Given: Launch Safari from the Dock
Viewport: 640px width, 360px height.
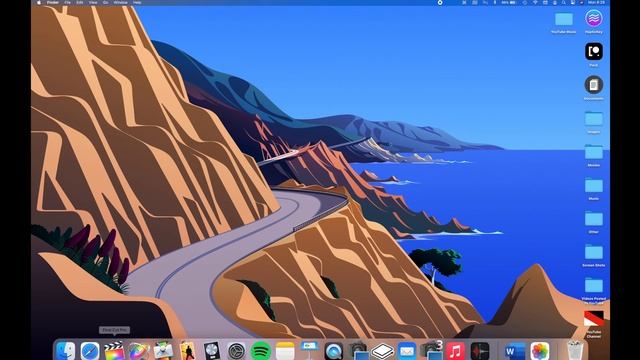Looking at the screenshot, I should coord(90,351).
